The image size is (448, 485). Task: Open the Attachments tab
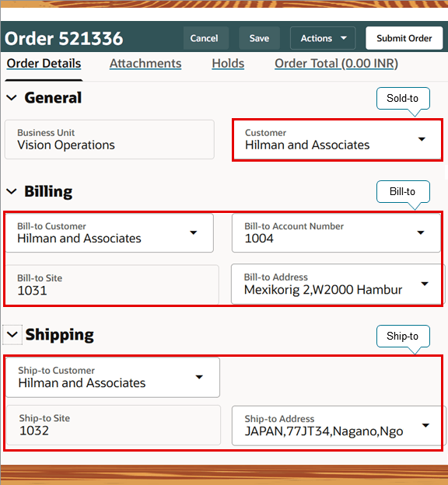click(145, 64)
